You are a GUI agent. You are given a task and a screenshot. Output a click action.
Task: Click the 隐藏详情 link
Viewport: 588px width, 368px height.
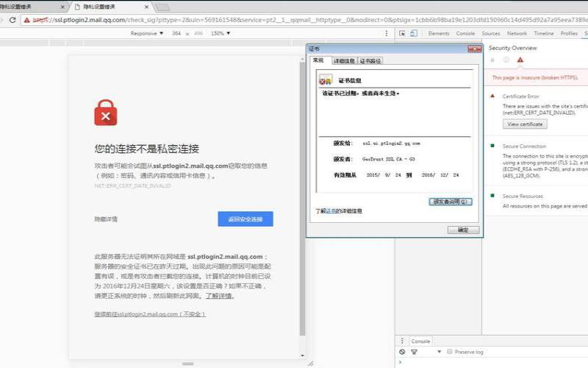[x=106, y=219]
